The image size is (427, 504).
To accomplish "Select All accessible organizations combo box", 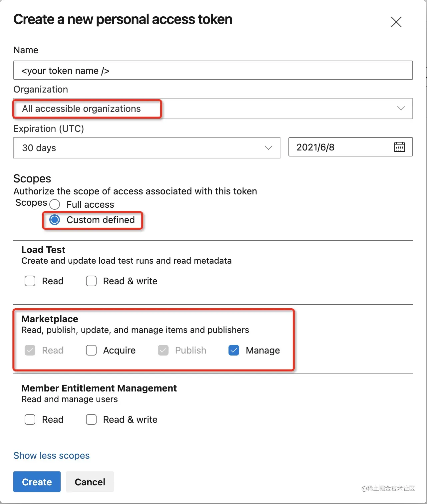I will coord(213,109).
